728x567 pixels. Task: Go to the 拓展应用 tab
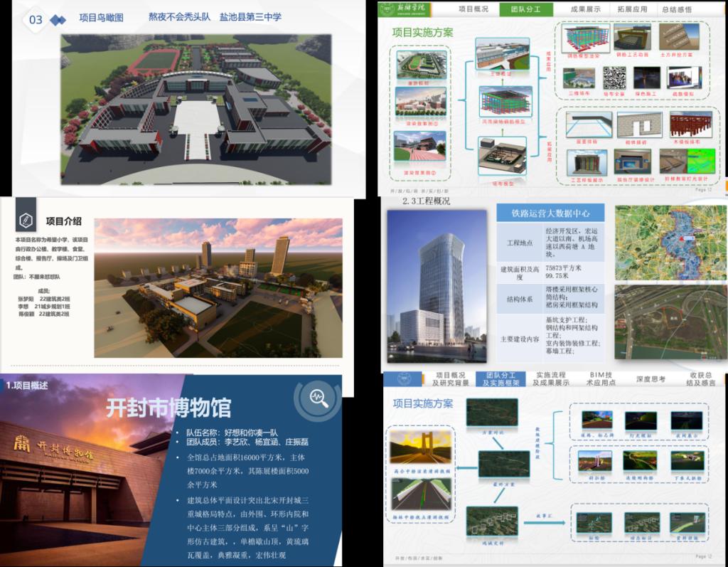click(x=631, y=9)
